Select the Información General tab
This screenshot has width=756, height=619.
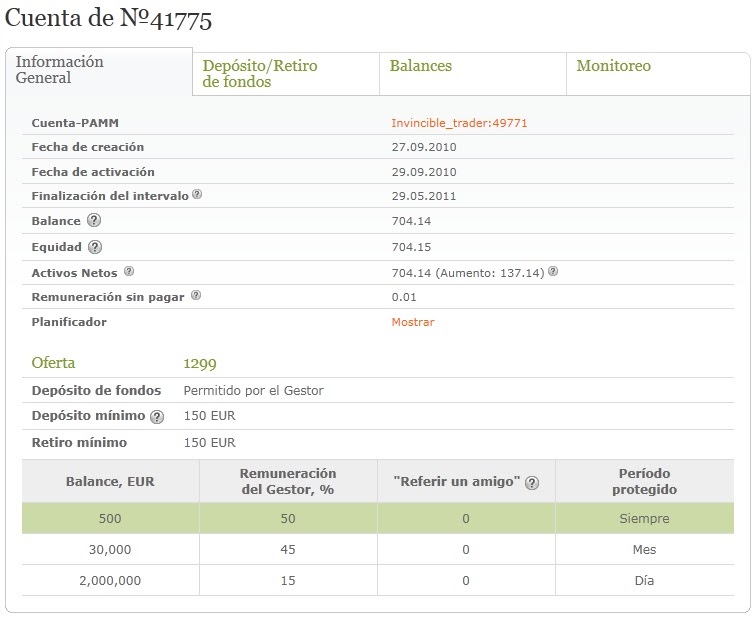(99, 71)
